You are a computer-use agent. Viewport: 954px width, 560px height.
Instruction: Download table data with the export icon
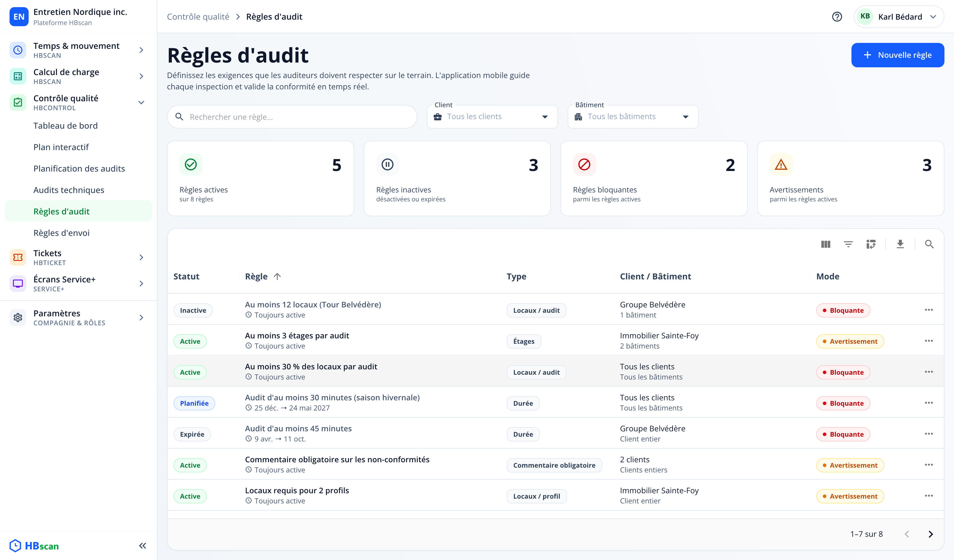click(x=900, y=244)
